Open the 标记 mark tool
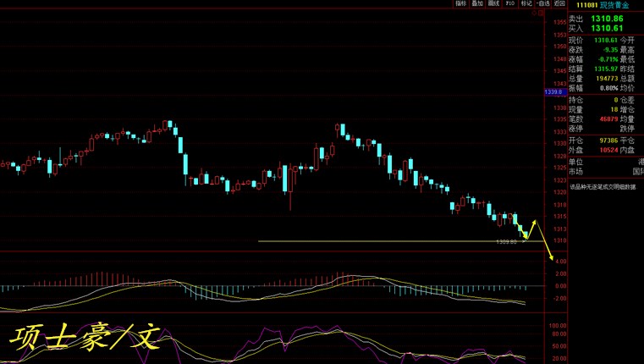644x364 pixels. point(526,3)
